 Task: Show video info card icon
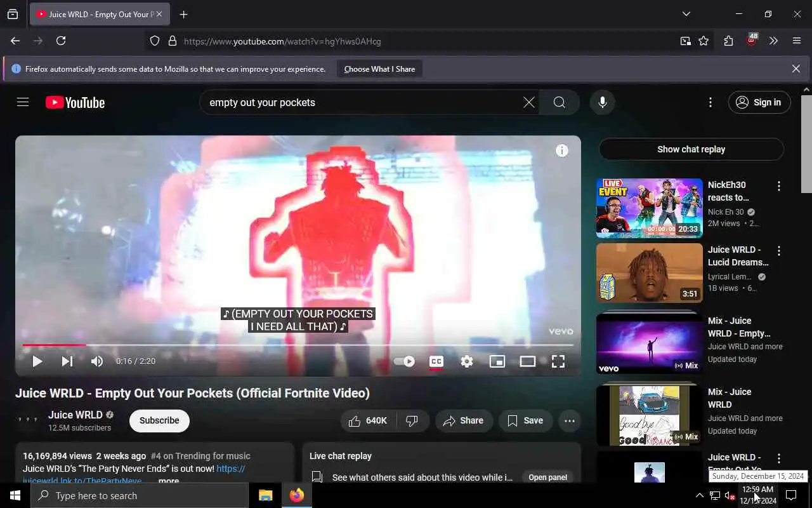tap(562, 150)
